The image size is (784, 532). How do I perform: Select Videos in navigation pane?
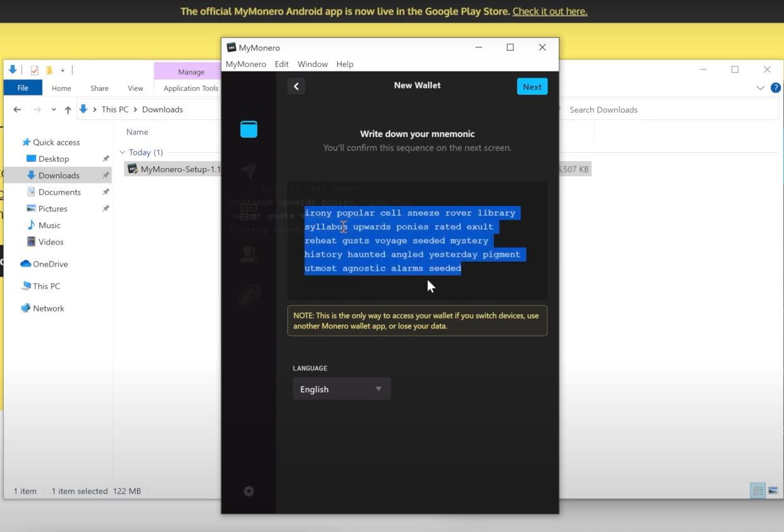point(51,241)
